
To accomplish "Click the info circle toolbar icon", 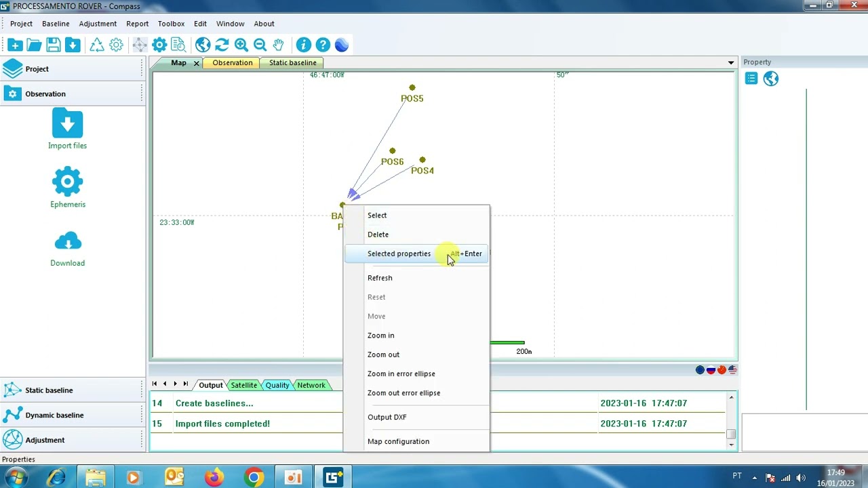I will tap(303, 45).
